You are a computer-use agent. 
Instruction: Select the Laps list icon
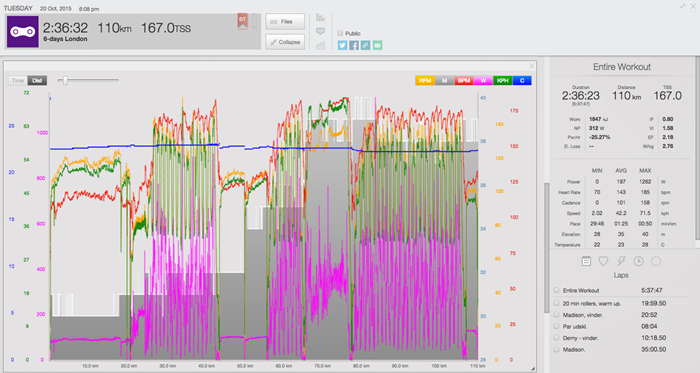tap(586, 261)
